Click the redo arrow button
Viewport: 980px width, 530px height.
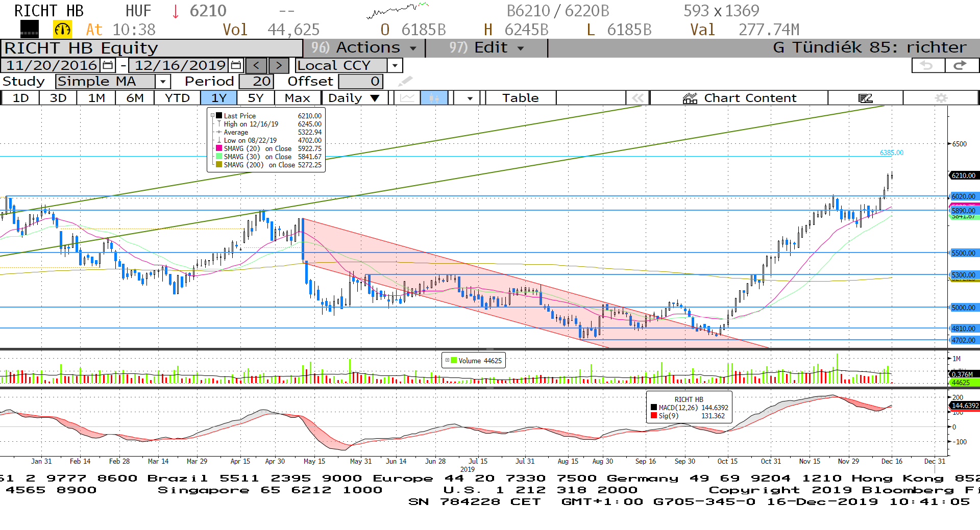click(x=961, y=65)
